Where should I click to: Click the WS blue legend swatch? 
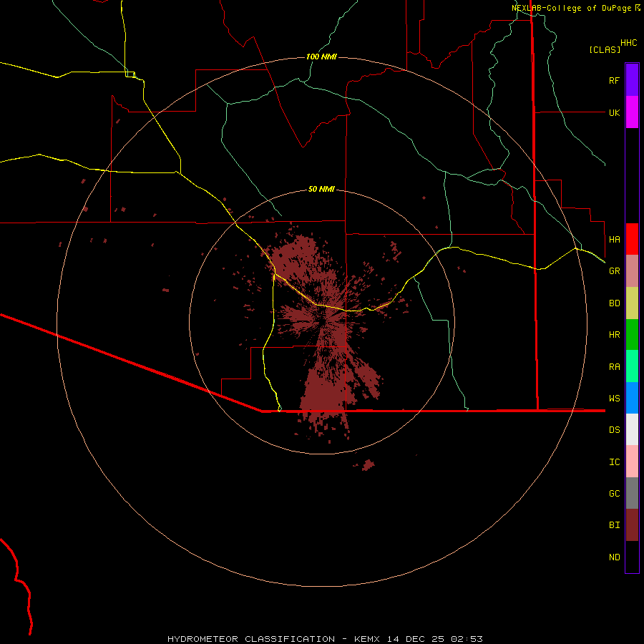pos(632,398)
